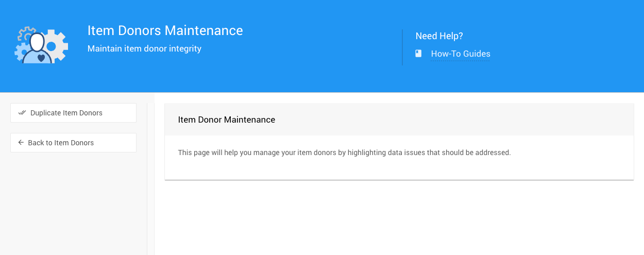Click the Item Donor Maintenance panel header

pos(226,120)
